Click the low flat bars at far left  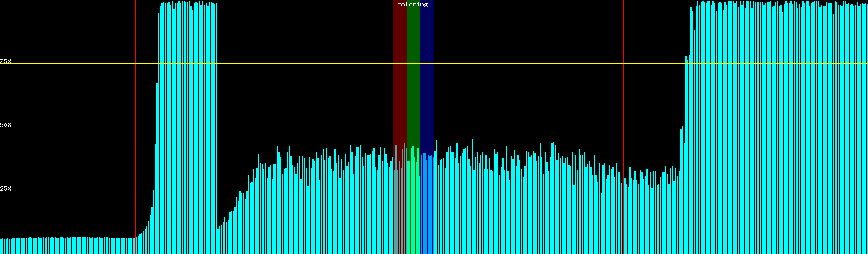[x=64, y=246]
